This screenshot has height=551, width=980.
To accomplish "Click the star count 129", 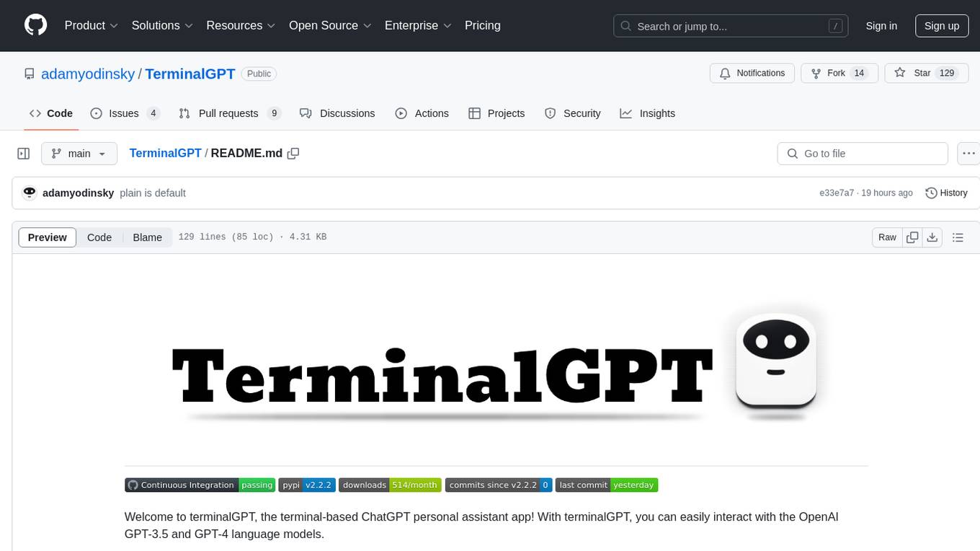I will pos(947,73).
